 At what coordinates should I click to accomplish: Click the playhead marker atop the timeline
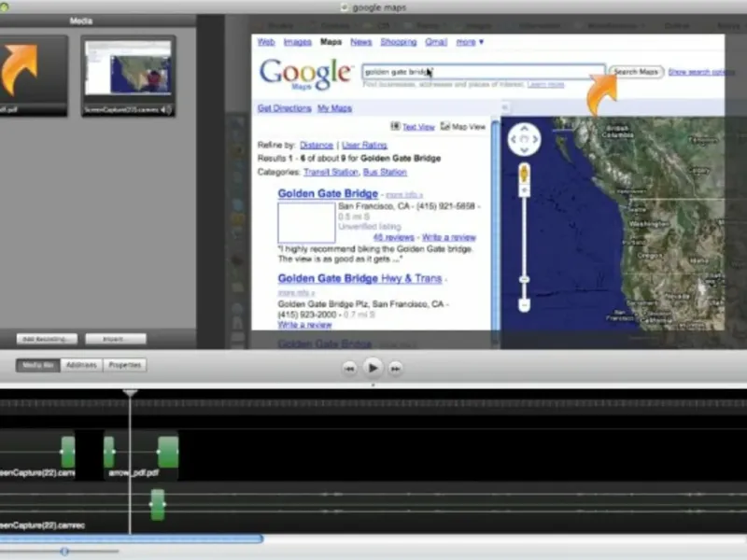point(131,393)
